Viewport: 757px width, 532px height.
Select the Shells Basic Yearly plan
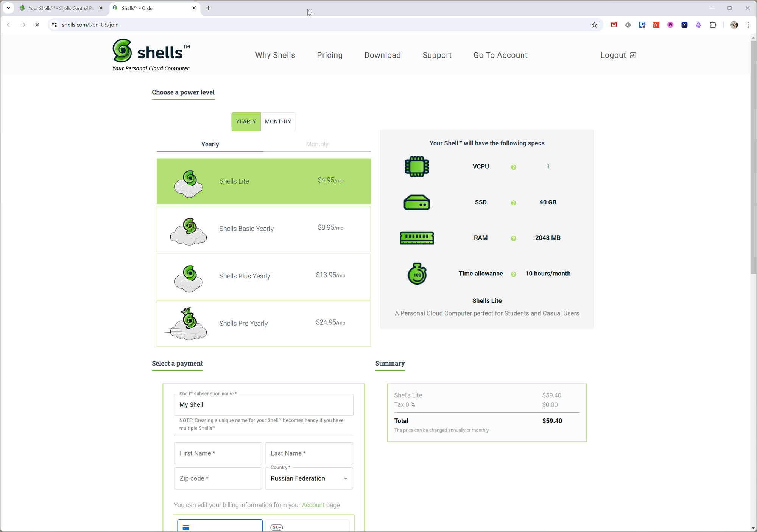click(263, 229)
